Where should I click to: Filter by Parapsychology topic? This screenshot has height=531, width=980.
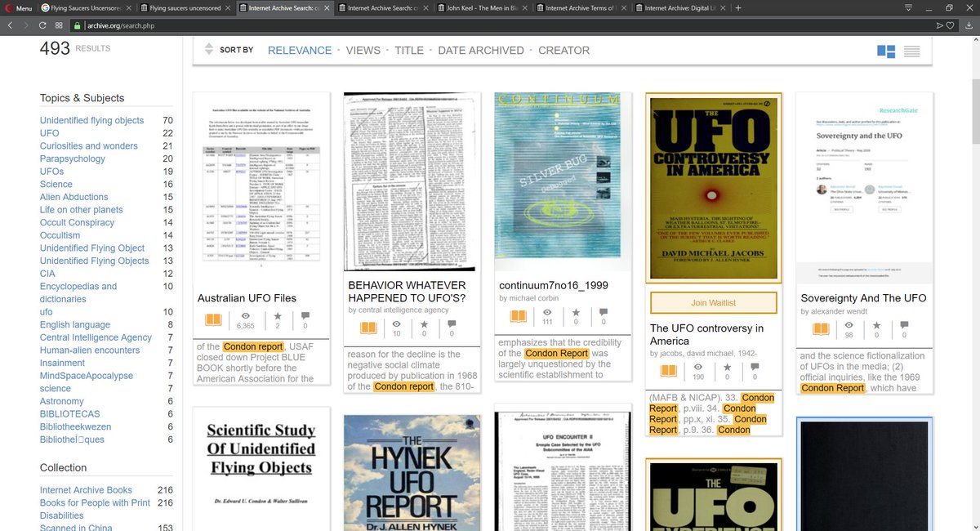point(73,158)
